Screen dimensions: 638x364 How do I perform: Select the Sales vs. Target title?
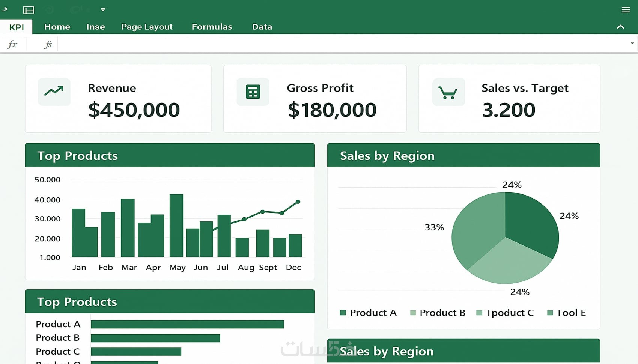(x=525, y=88)
